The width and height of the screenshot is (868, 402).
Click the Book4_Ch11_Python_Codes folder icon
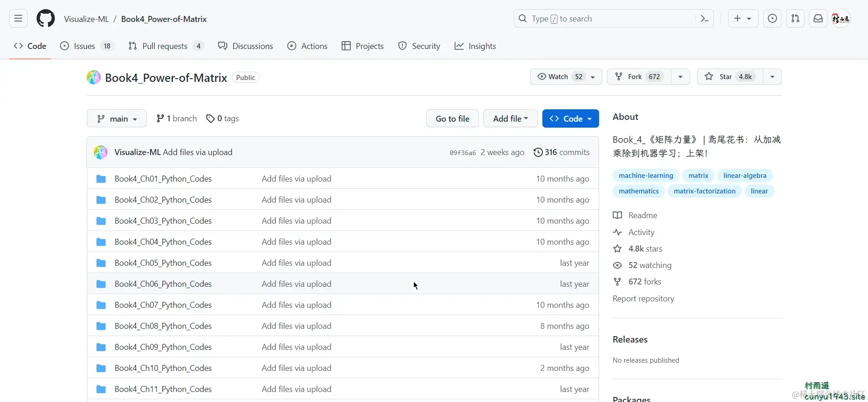101,389
